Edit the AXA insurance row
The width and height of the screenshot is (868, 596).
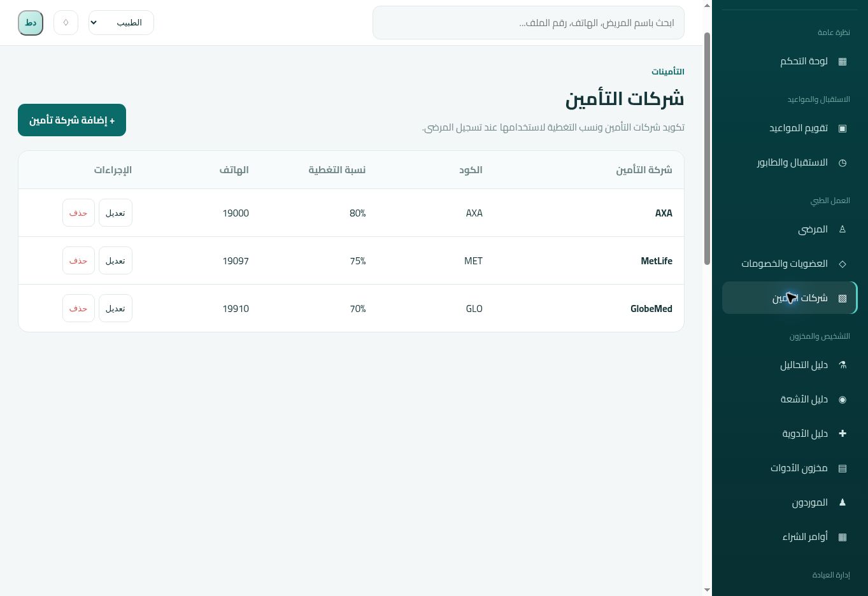[115, 213]
